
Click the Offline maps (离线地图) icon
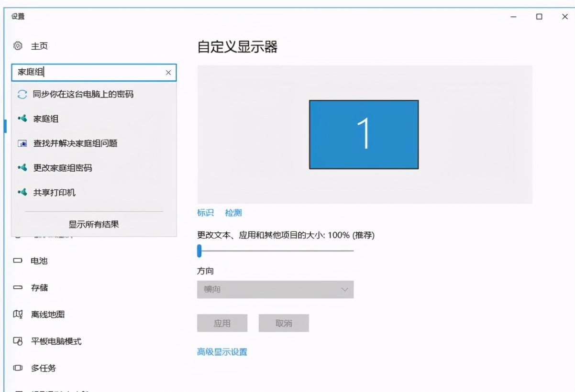pos(17,314)
